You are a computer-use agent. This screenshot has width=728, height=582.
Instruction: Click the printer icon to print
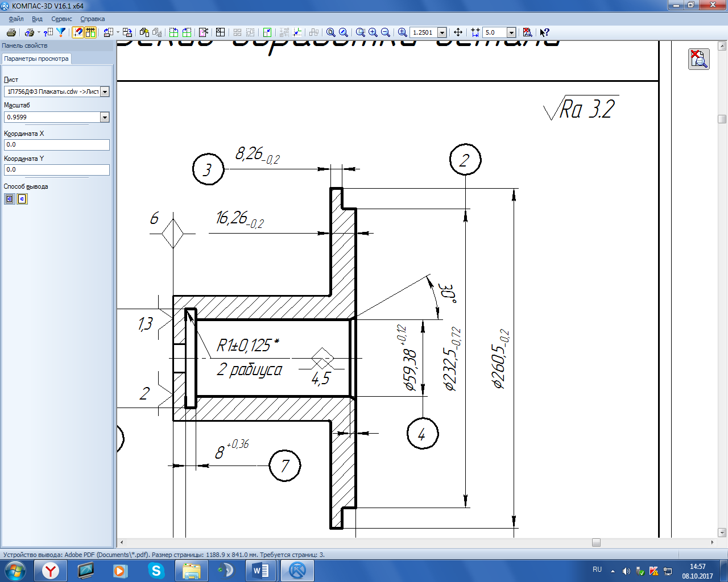(11, 32)
